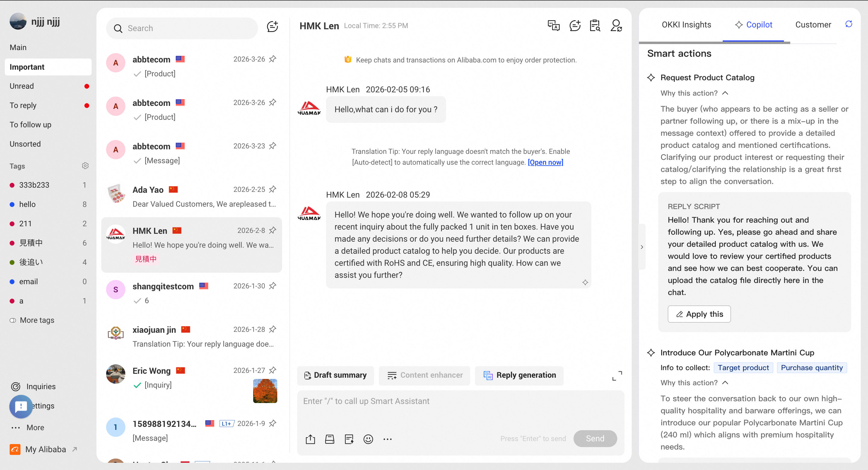
Task: Click the user avatar njjj njjj
Action: click(18, 22)
